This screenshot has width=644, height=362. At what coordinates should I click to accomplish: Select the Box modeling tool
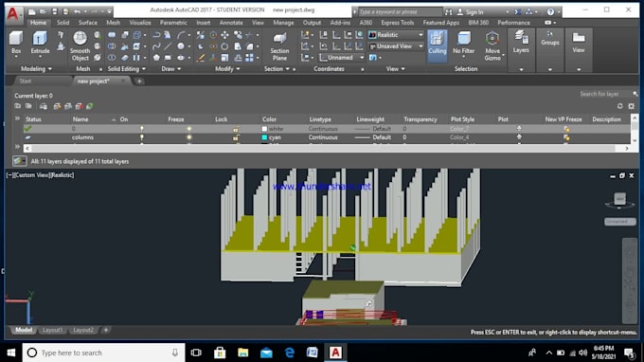16,43
